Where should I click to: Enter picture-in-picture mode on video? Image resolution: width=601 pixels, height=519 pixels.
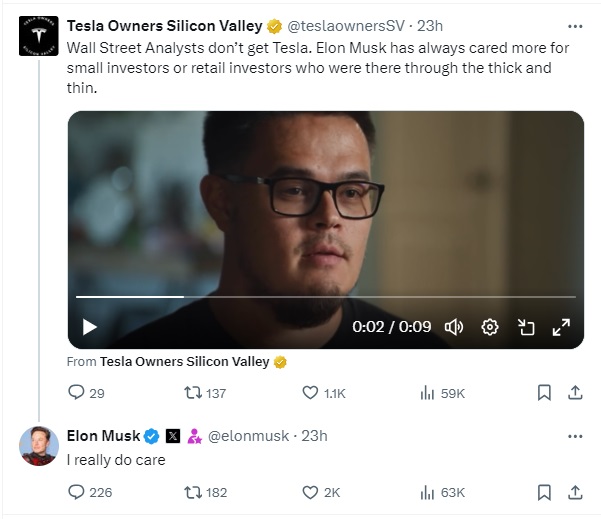[526, 326]
